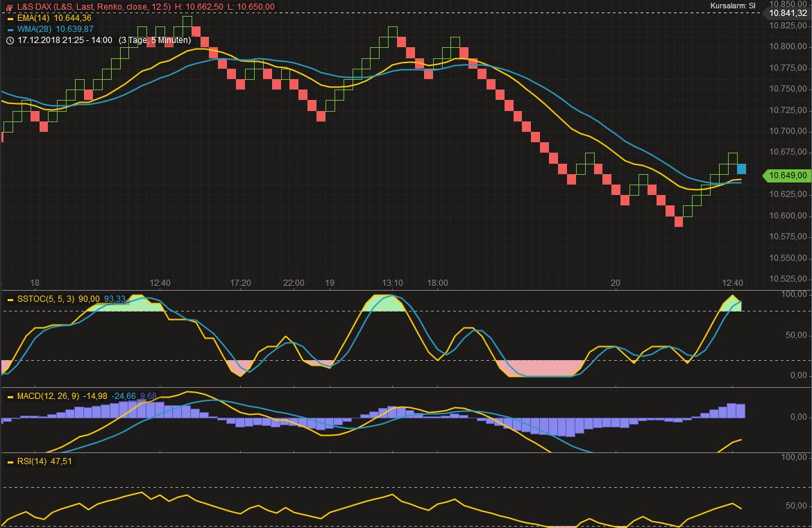Click the 10.675,00 price axis label
This screenshot has width=812, height=528.
click(x=788, y=152)
